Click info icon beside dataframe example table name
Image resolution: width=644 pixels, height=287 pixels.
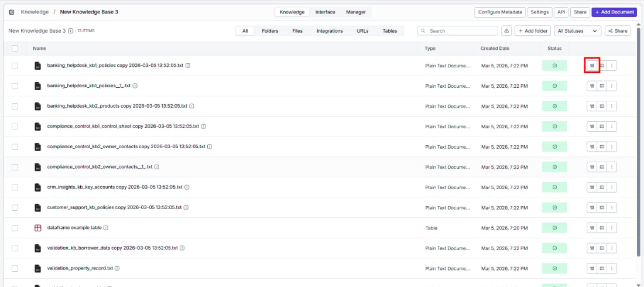coord(105,228)
